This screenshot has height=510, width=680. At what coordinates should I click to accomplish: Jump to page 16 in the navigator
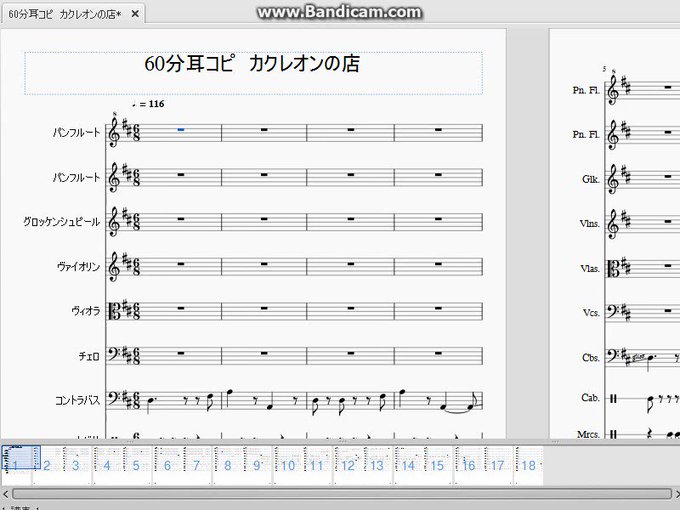(x=469, y=466)
